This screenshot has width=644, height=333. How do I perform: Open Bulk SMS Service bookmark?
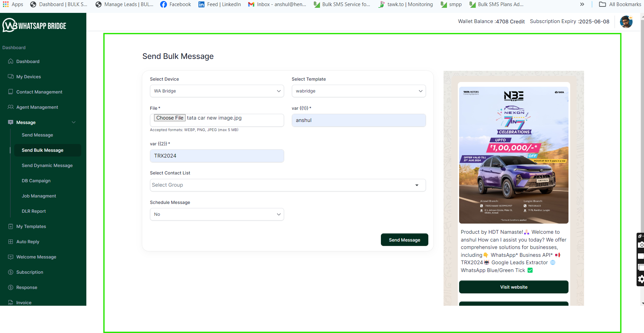[x=342, y=4]
